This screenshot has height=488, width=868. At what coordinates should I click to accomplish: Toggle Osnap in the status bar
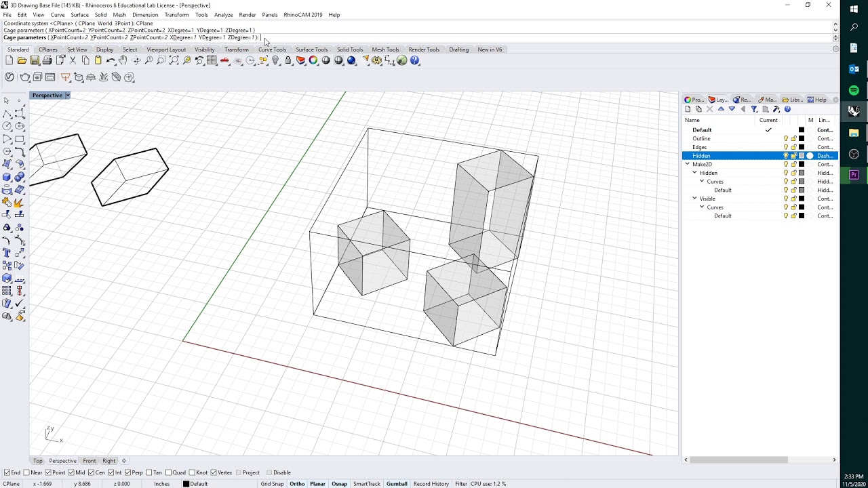pos(339,484)
